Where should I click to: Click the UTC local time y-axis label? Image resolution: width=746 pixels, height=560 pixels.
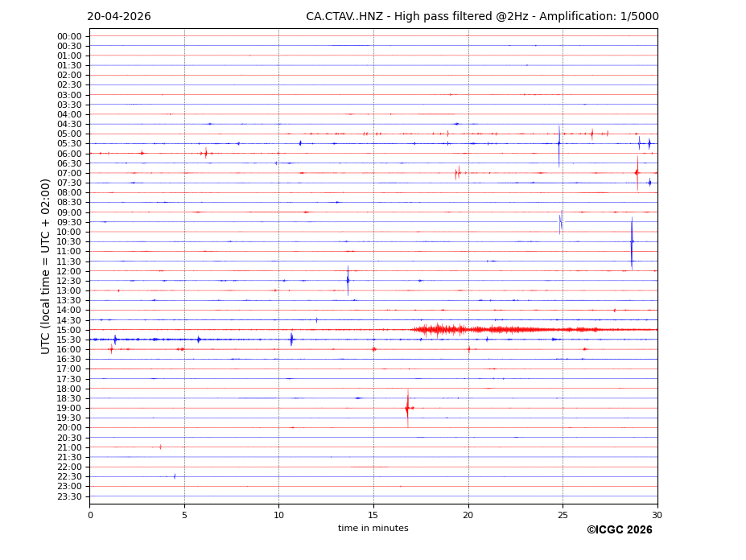pos(47,266)
